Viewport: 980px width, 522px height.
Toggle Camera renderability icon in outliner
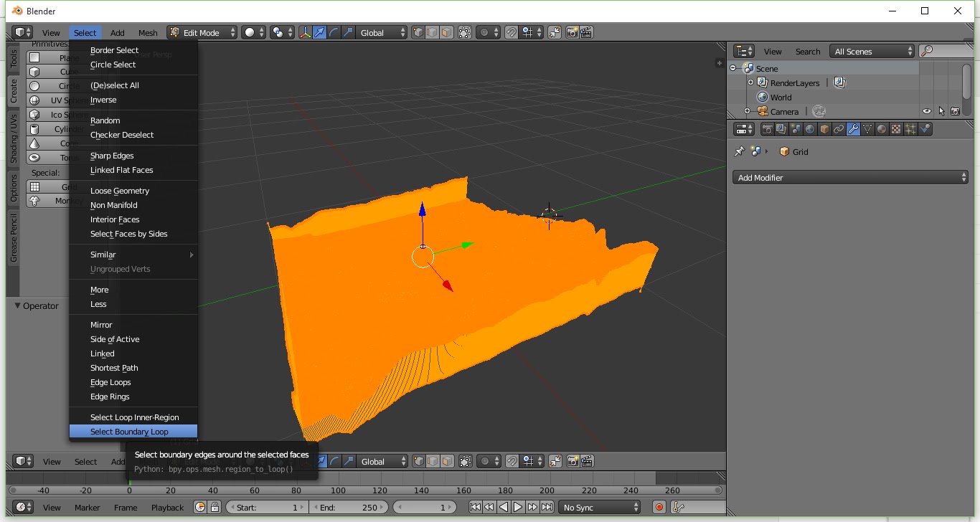955,111
